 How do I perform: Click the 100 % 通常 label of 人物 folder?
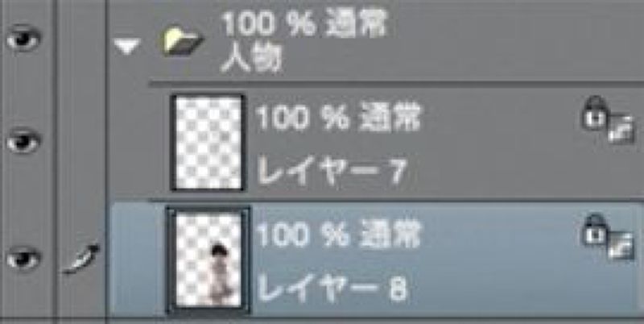304,25
